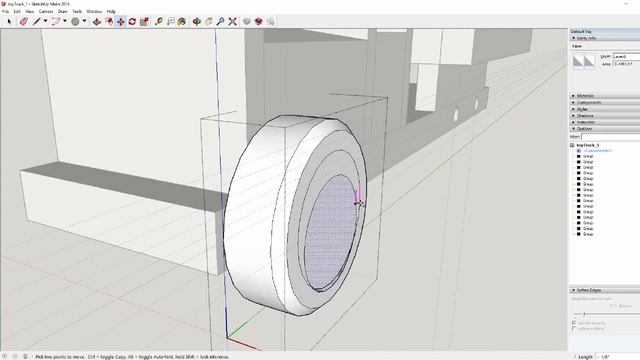Open the Draw menu
The image size is (640, 360).
point(62,11)
